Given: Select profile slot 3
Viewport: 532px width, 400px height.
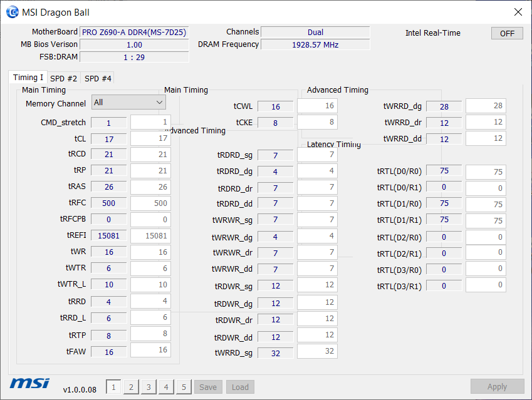Looking at the screenshot, I should pos(149,387).
